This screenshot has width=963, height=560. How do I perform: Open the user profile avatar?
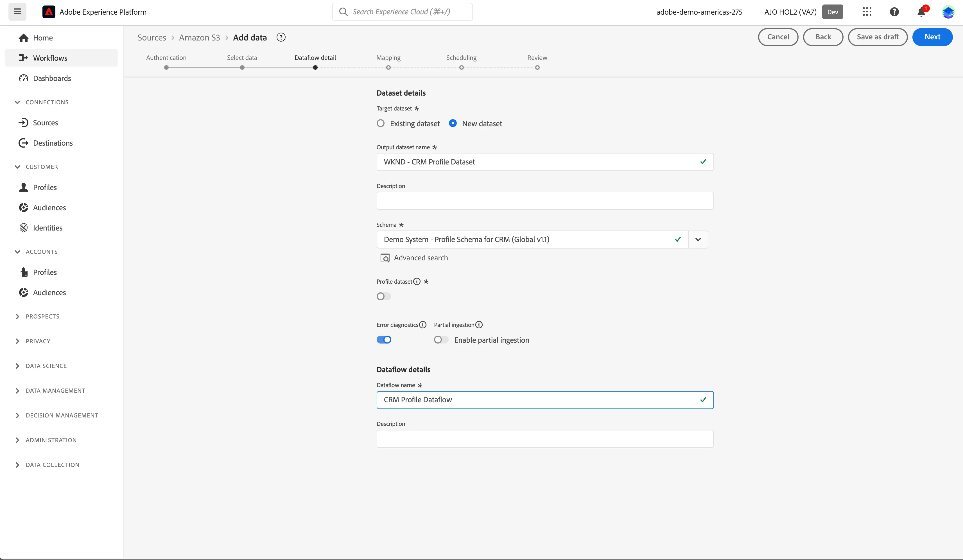tap(948, 12)
